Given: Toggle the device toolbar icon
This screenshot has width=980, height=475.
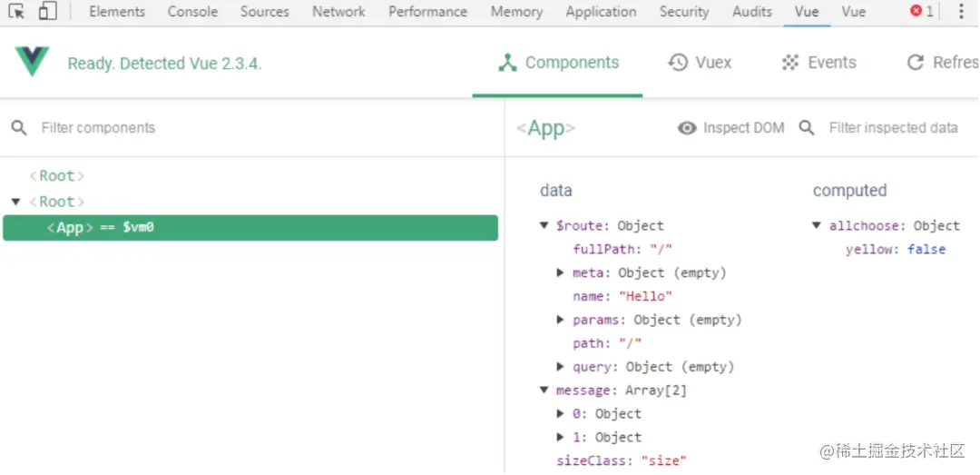Looking at the screenshot, I should click(47, 12).
